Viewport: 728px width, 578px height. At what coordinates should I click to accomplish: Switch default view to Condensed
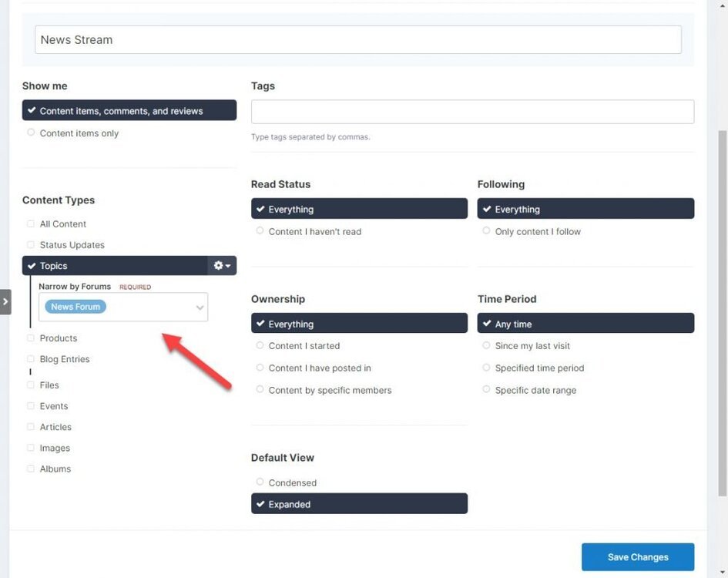point(260,482)
